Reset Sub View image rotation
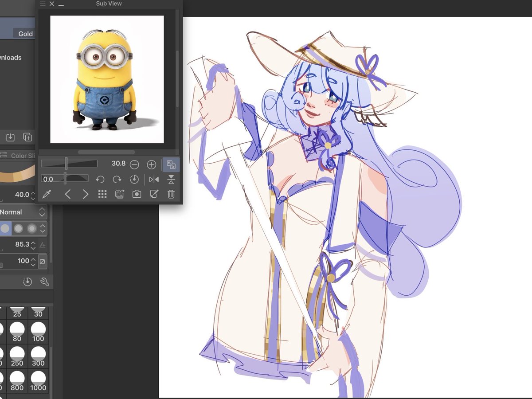This screenshot has width=532, height=399. (134, 180)
